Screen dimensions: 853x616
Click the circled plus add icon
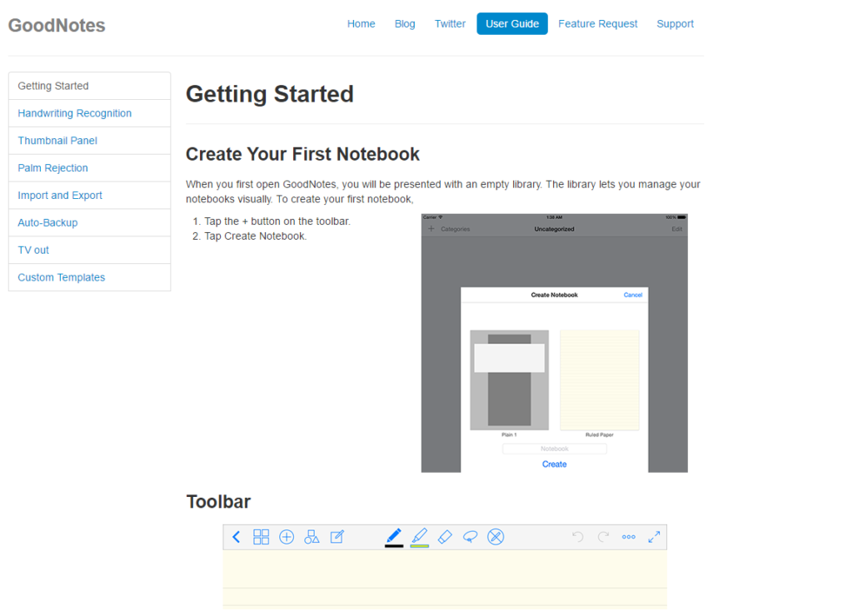click(287, 537)
